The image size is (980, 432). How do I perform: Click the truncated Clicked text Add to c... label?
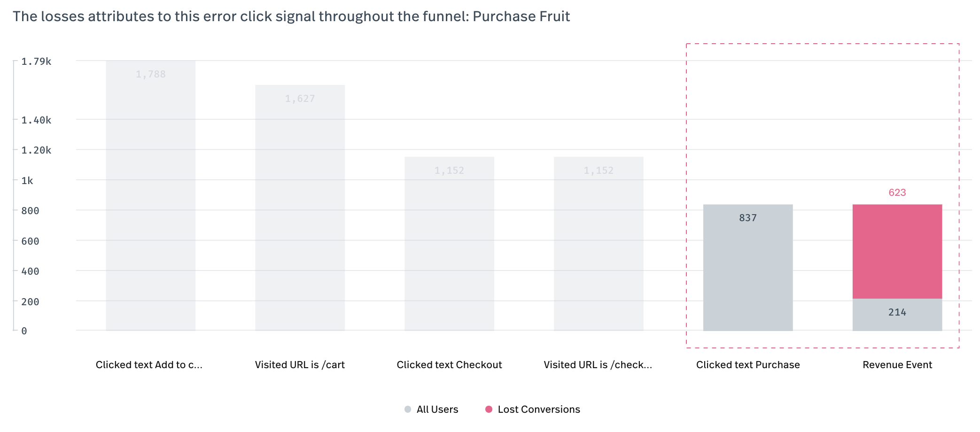(x=149, y=365)
